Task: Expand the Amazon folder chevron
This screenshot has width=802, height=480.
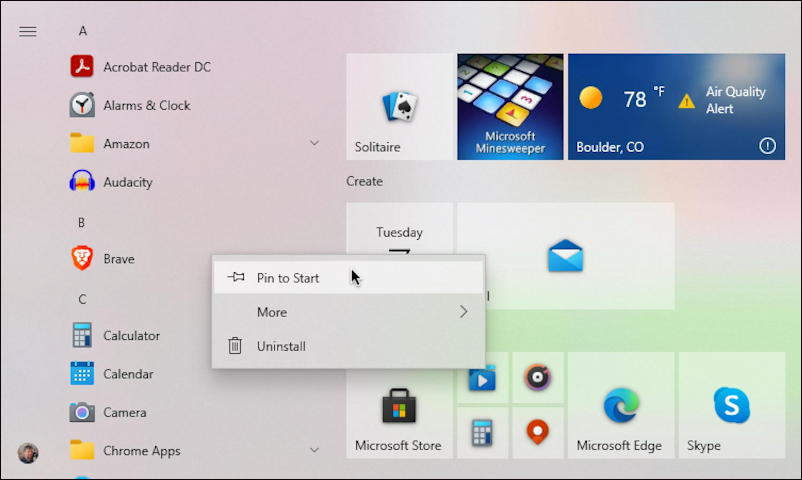Action: [314, 143]
